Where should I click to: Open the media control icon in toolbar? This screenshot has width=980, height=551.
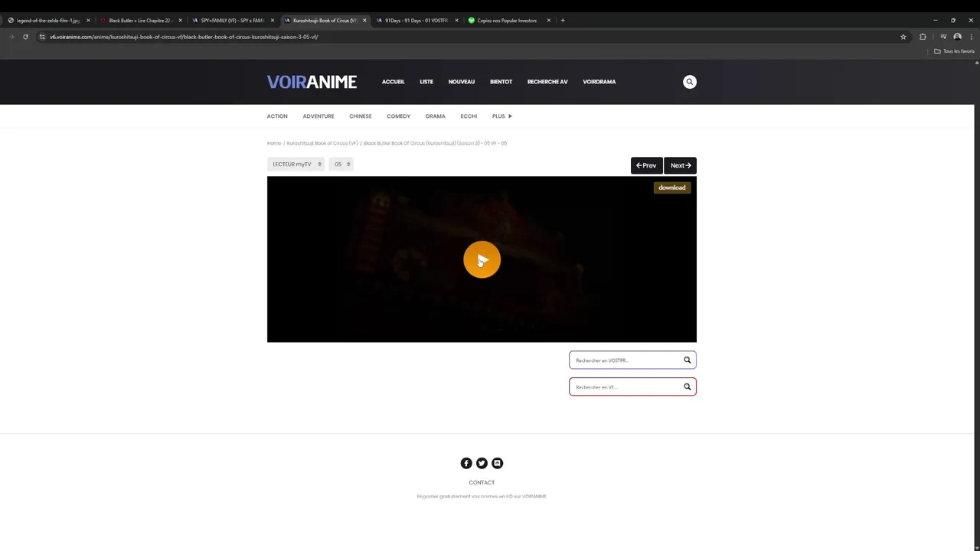943,37
